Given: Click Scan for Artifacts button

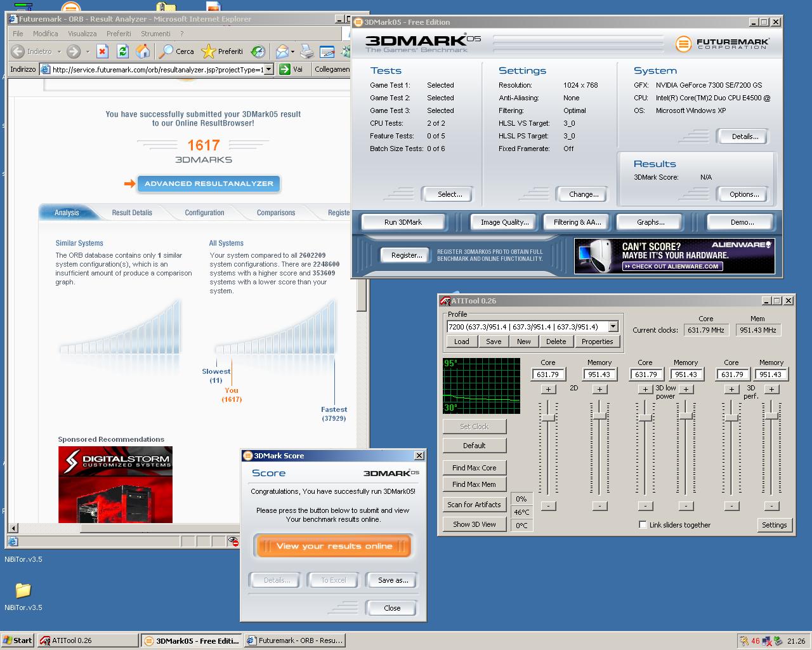Looking at the screenshot, I should click(x=475, y=505).
